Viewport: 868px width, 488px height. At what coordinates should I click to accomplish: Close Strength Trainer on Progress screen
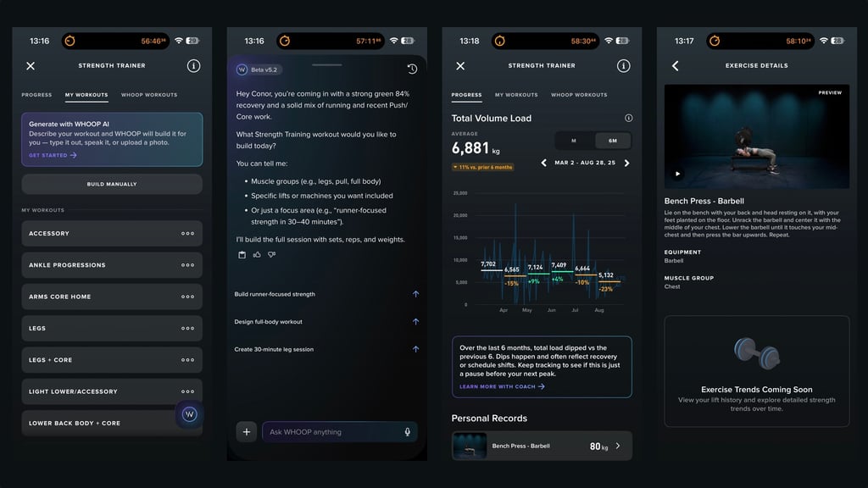[x=460, y=66]
